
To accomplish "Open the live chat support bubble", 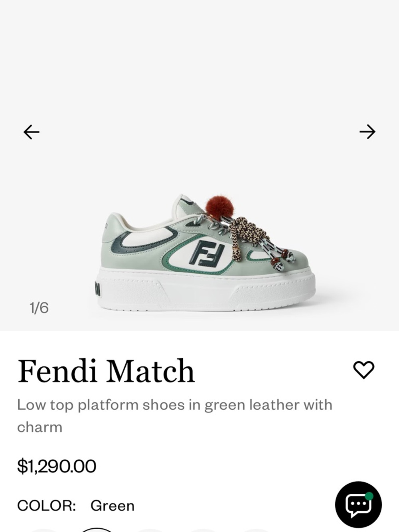I will click(358, 504).
